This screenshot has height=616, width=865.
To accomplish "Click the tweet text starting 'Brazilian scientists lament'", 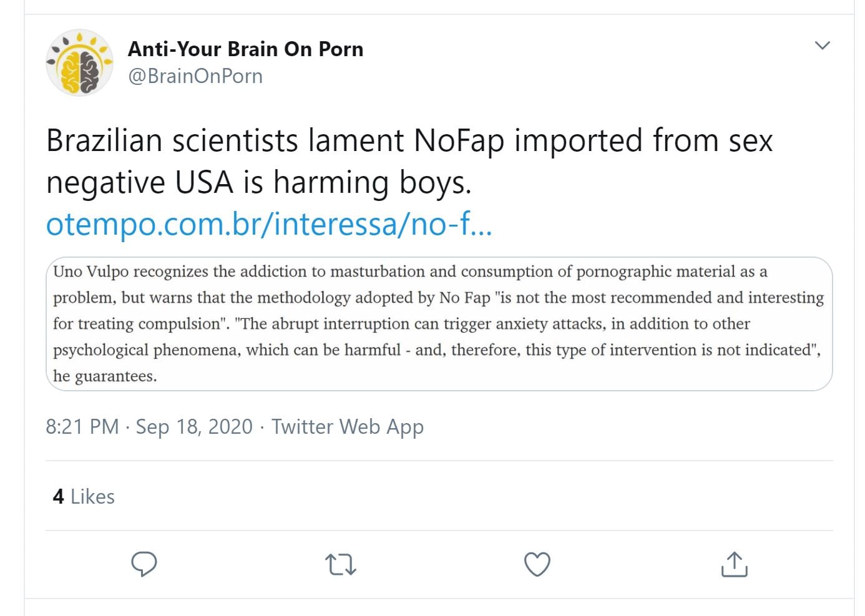I will pyautogui.click(x=409, y=140).
